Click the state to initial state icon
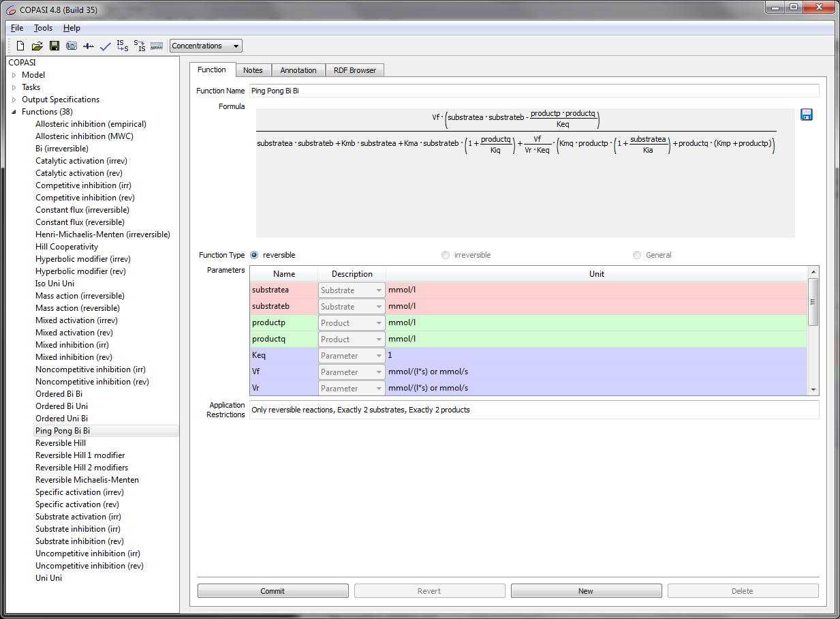The image size is (840, 619). 140,46
